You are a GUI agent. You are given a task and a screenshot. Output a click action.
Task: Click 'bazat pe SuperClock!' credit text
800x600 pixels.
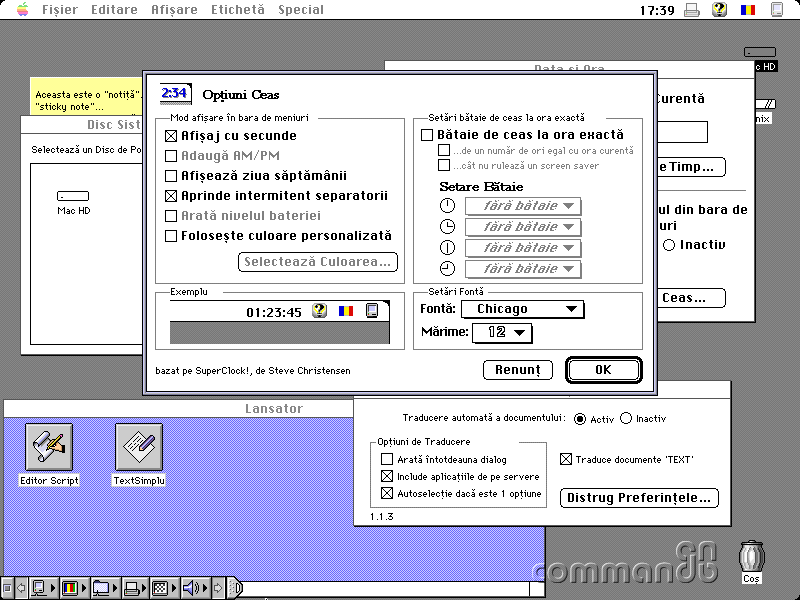click(x=253, y=371)
